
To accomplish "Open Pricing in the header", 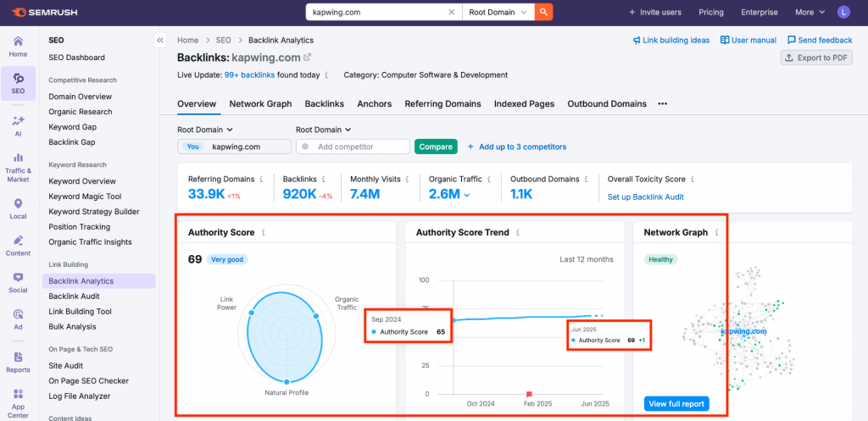I will pos(711,12).
